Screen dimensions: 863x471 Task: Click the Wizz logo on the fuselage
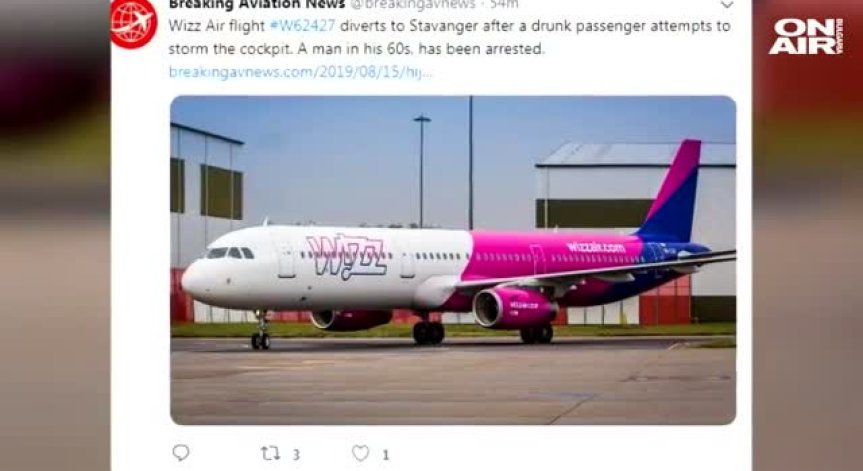346,256
